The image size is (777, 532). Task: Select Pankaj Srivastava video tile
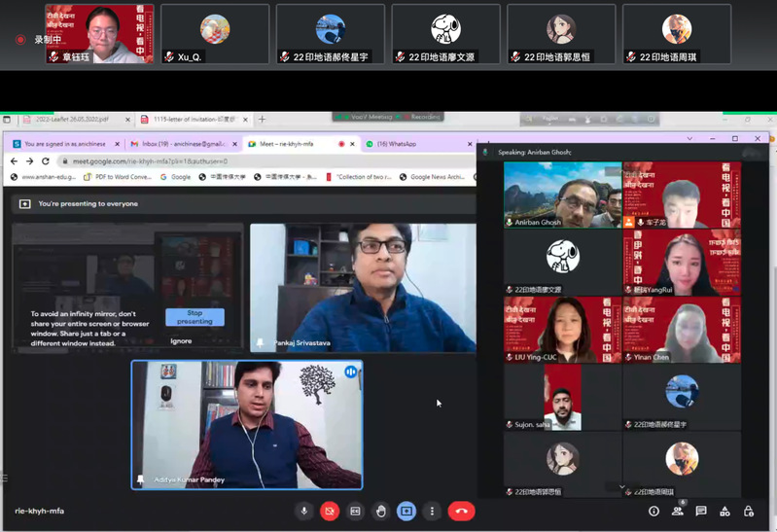(363, 287)
